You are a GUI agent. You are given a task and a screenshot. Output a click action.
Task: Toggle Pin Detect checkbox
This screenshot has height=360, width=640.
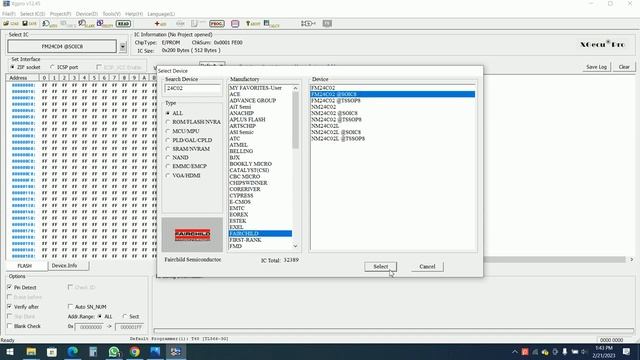[9, 287]
